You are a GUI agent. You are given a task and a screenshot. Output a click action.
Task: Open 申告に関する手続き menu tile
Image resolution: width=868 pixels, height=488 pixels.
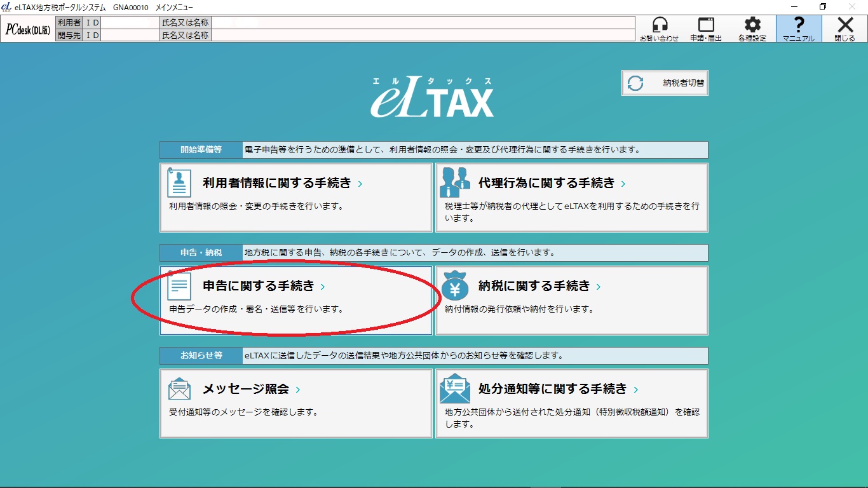[296, 301]
